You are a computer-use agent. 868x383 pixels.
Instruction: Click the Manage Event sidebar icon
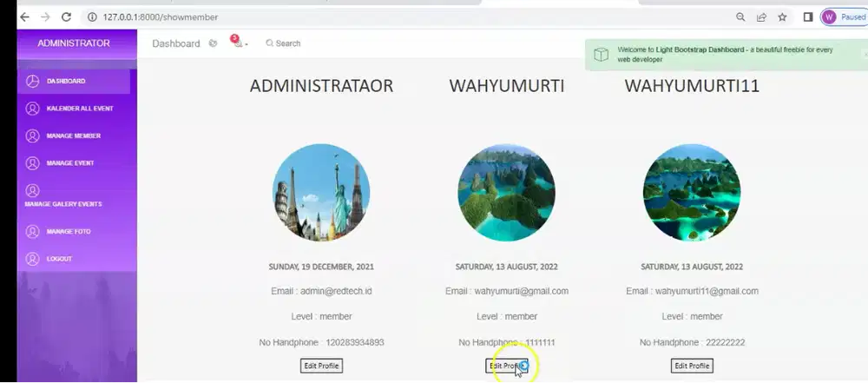33,163
